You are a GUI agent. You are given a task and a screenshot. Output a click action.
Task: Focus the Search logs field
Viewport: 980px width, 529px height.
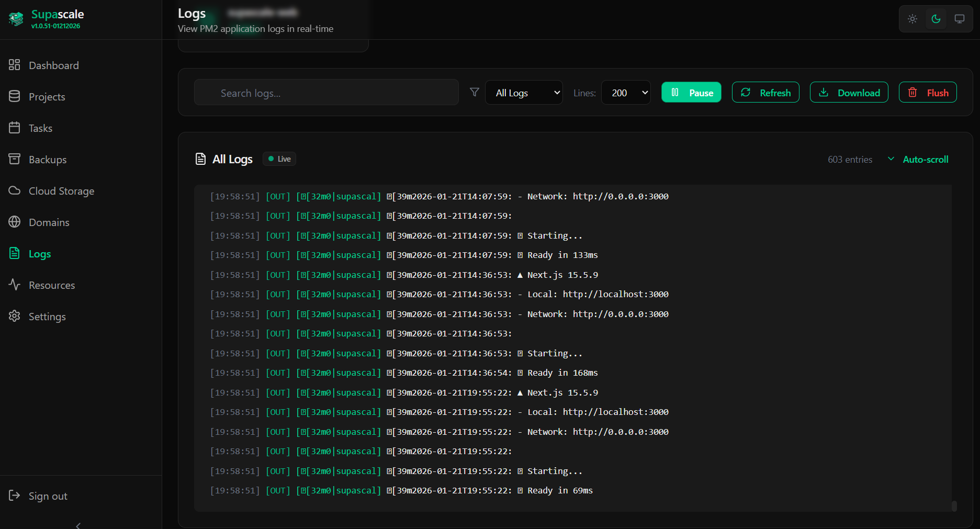pos(326,93)
